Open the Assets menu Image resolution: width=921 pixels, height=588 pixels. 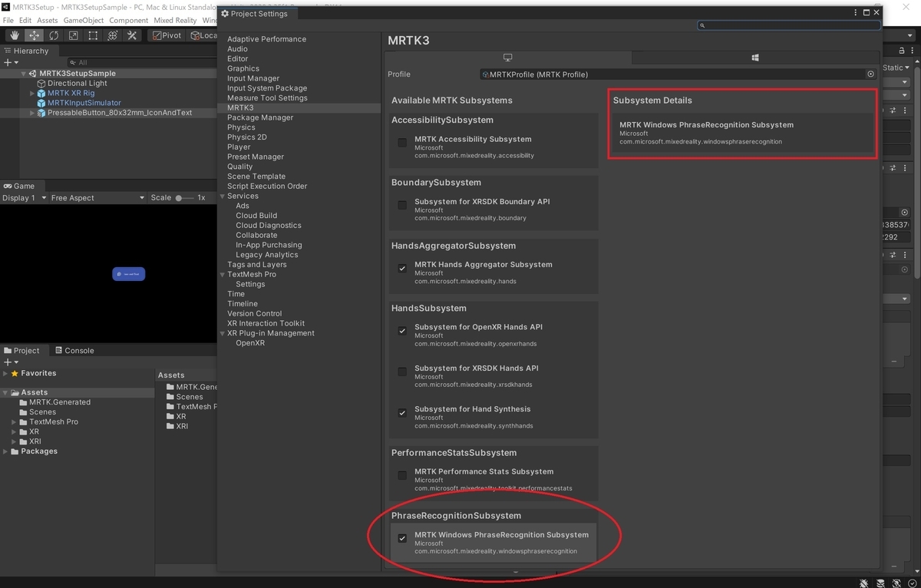click(47, 20)
